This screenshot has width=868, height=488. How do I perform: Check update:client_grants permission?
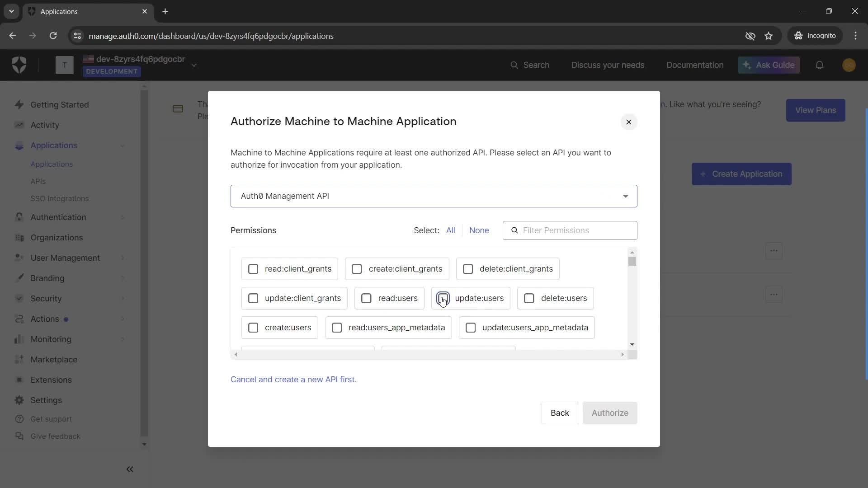[x=253, y=299]
